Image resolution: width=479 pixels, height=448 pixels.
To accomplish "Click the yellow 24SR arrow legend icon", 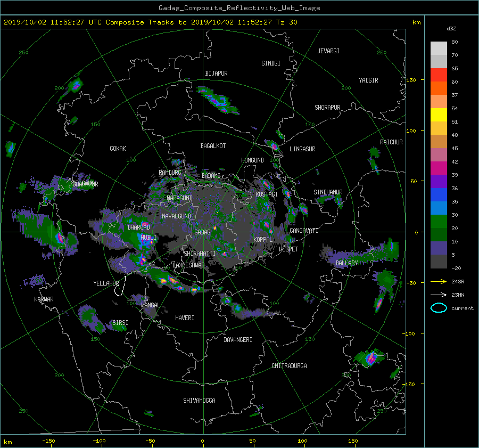I will 439,281.
